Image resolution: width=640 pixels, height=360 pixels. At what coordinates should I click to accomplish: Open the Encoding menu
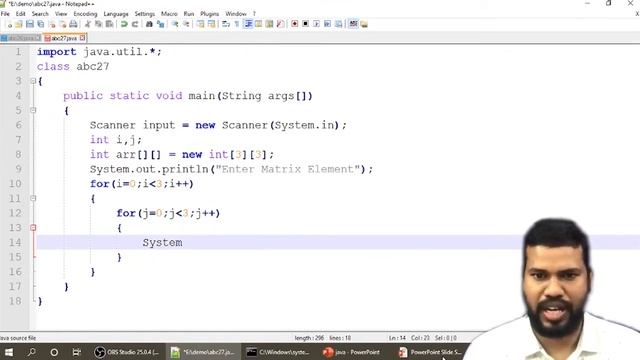85,14
